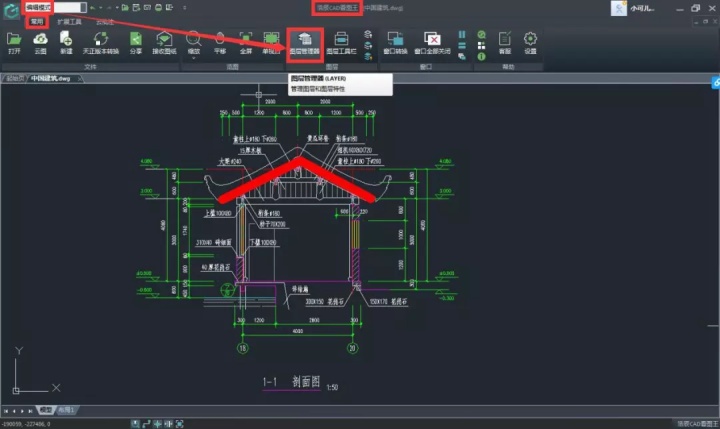The image size is (720, 429).
Task: Click the green Q help icon
Action: point(481,34)
